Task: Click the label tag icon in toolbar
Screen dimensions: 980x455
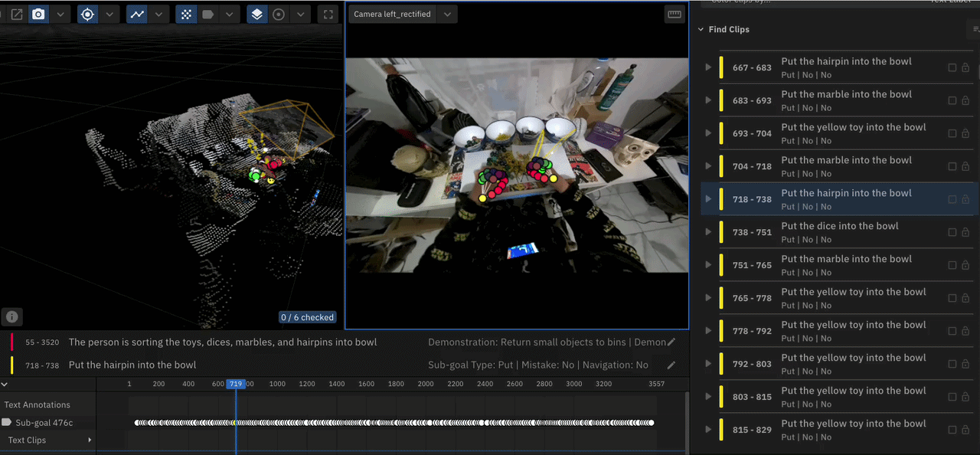Action: [x=207, y=14]
